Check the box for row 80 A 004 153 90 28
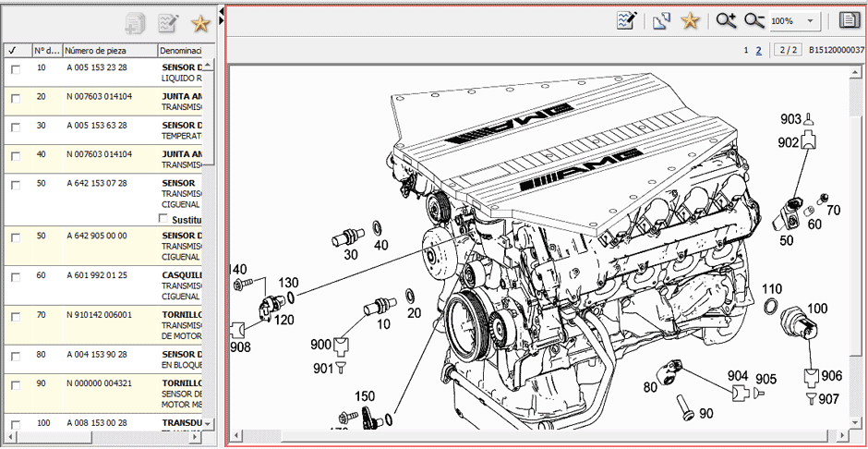 16,356
